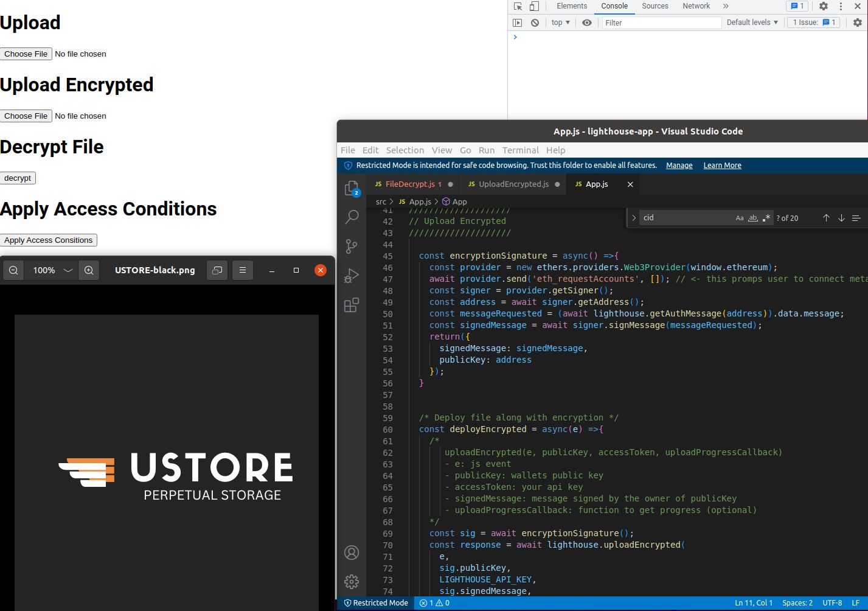The width and height of the screenshot is (868, 611).
Task: Go to next match in find widget
Action: pos(841,218)
